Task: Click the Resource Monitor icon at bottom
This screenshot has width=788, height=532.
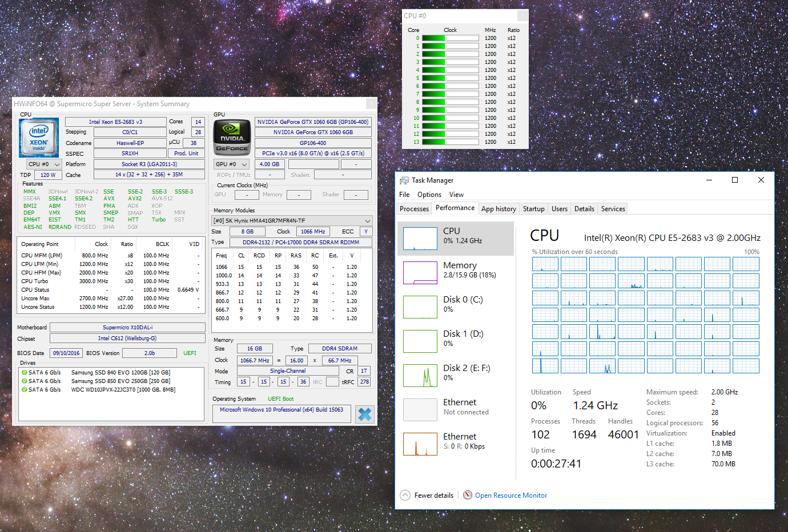Action: (x=468, y=495)
